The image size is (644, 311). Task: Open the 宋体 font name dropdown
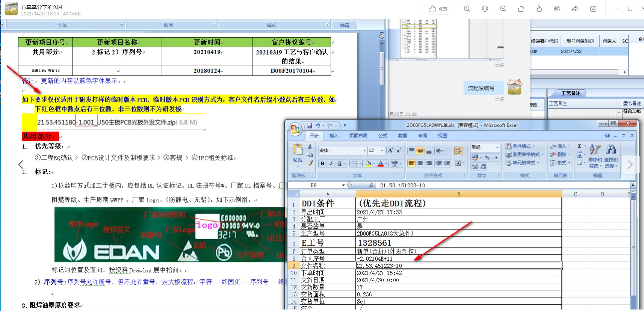pos(364,151)
